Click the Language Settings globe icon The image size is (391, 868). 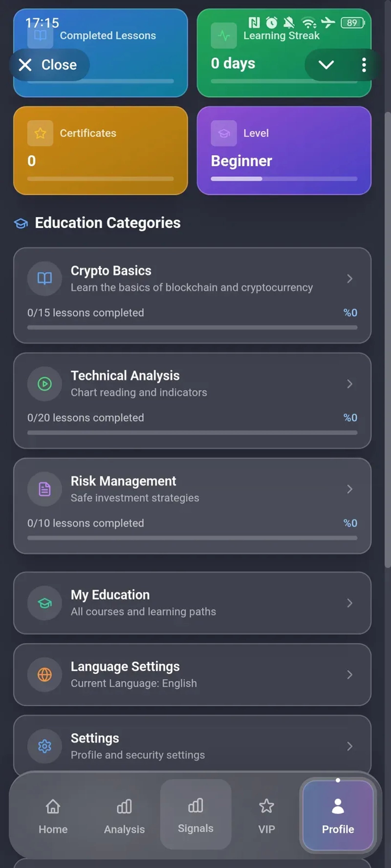44,675
